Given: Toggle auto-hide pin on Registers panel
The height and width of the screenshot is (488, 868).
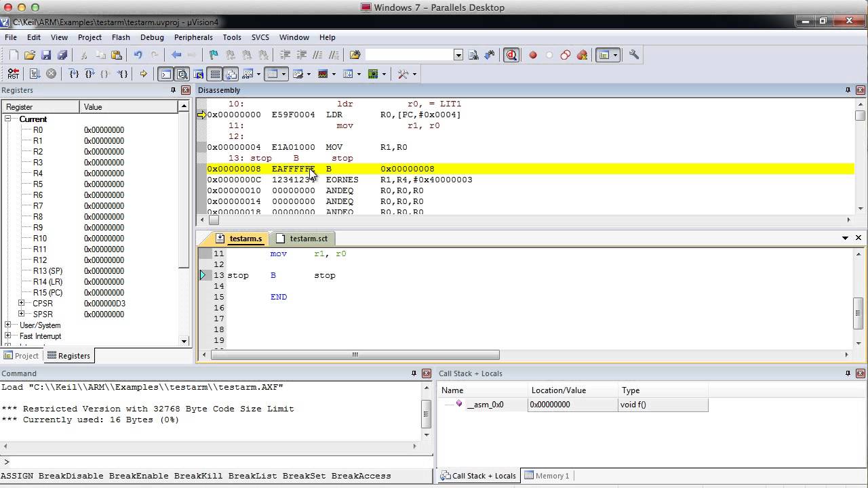Looking at the screenshot, I should click(173, 90).
